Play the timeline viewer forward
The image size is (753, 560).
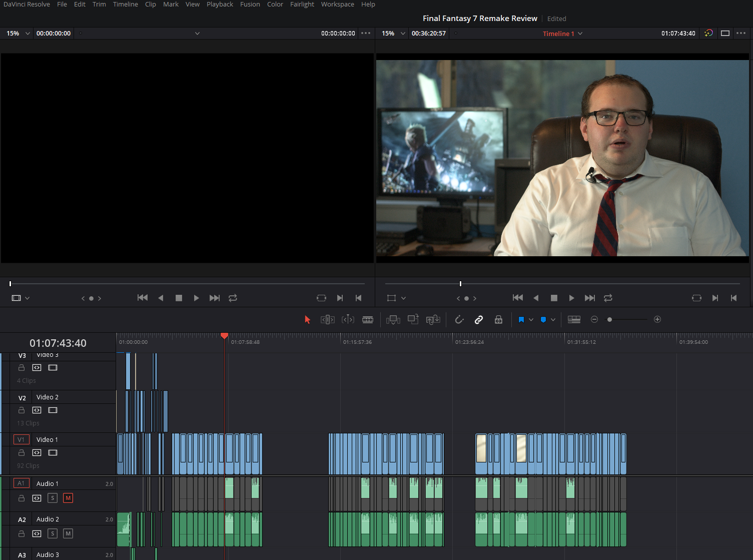(571, 298)
